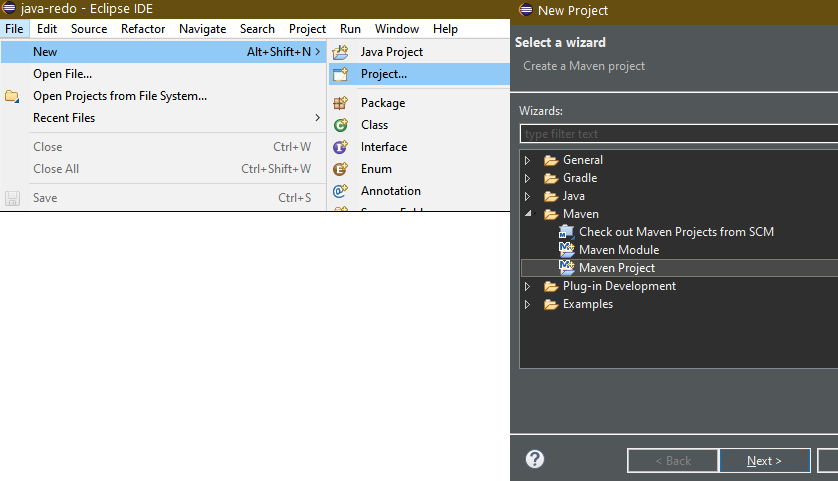The height and width of the screenshot is (481, 838).
Task: Click the Eclipse logo in the IDE title bar
Action: coord(9,8)
